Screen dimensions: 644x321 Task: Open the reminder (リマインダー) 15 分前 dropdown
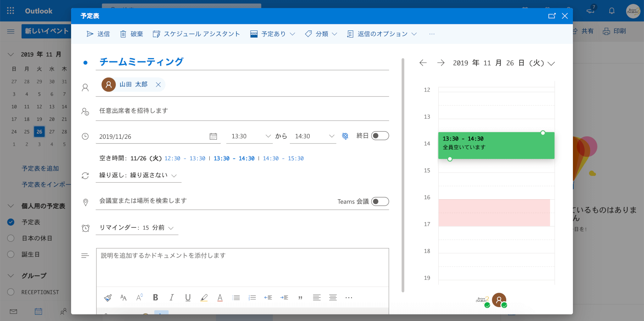coord(171,228)
